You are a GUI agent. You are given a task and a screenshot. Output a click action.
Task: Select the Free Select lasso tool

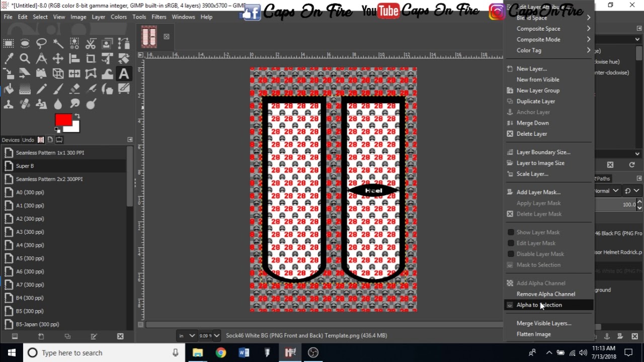(x=41, y=43)
